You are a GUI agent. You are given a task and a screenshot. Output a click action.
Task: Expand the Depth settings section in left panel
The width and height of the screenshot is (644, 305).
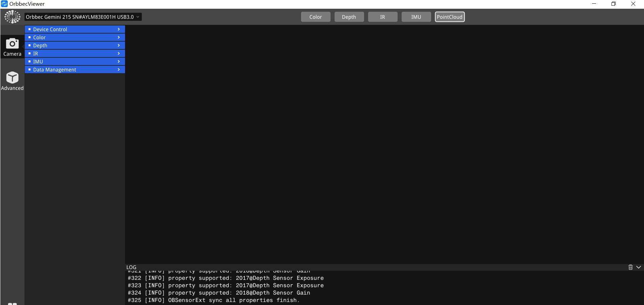[75, 45]
